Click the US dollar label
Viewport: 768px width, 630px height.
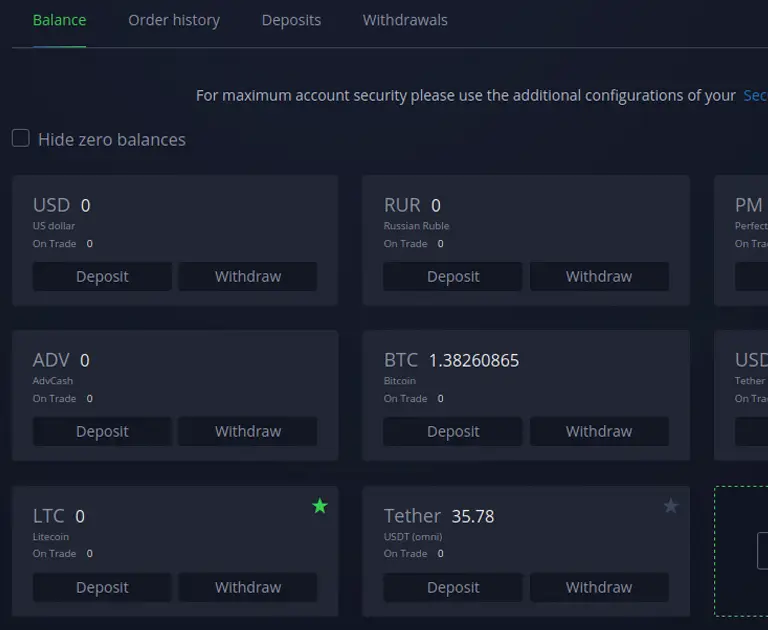[54, 226]
